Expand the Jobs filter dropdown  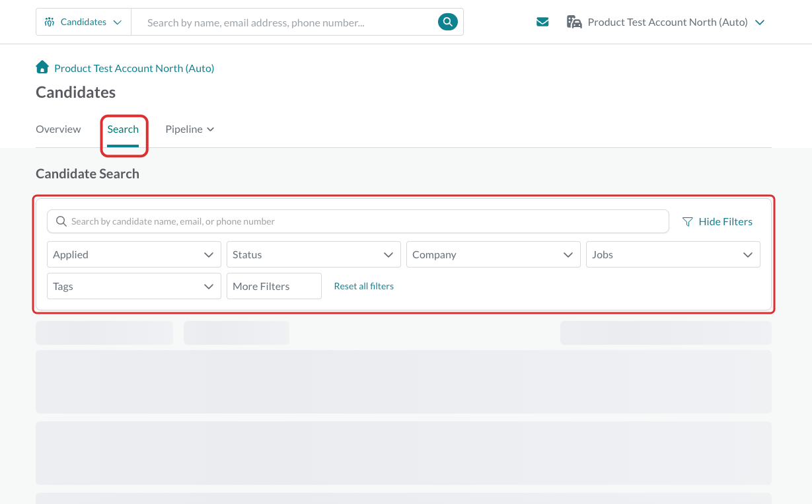tap(673, 254)
